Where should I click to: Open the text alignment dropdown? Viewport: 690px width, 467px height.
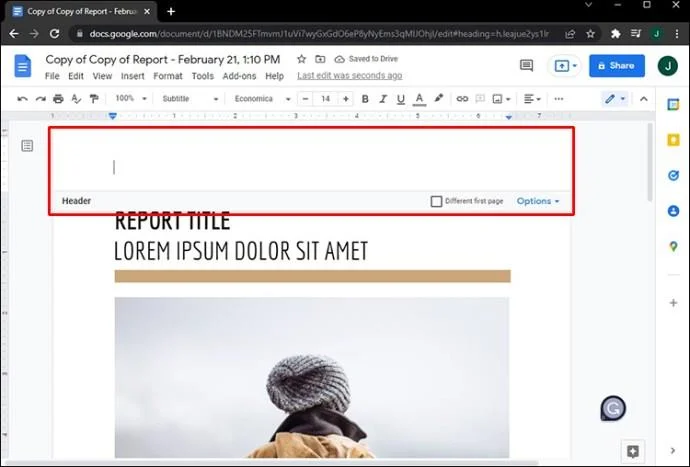coord(532,99)
